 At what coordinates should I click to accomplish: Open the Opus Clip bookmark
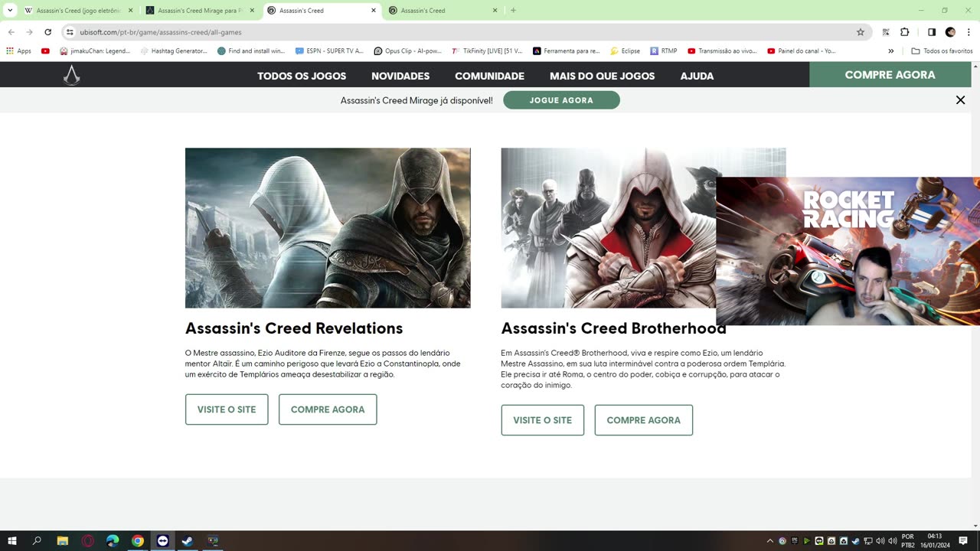[x=407, y=51]
